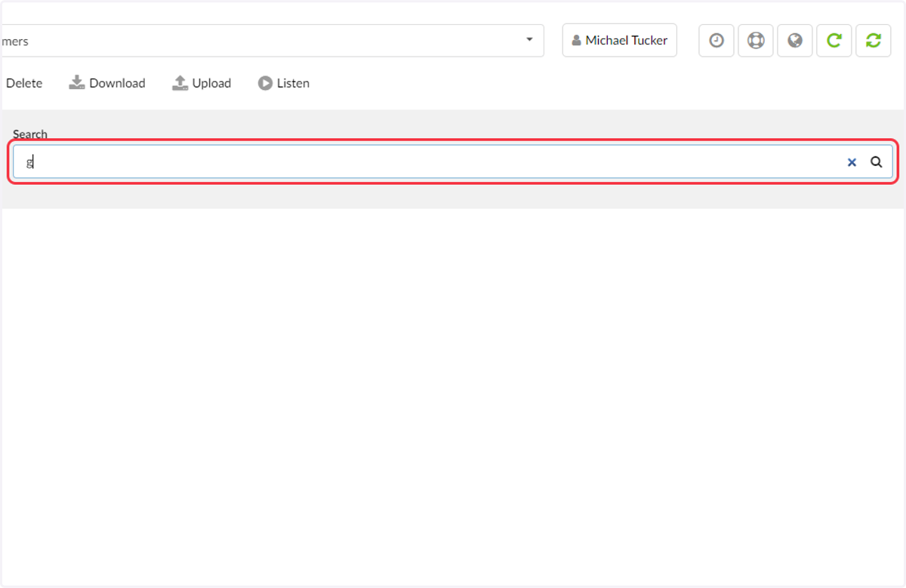The width and height of the screenshot is (906, 588).
Task: Click the clock history icon button
Action: [x=716, y=41]
